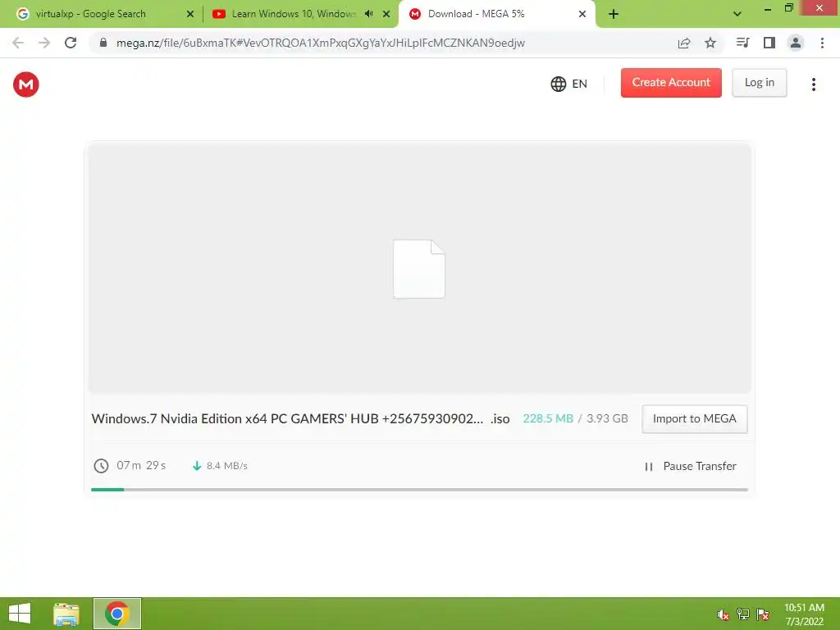This screenshot has height=630, width=840.
Task: Click the 07 m 29 s time remaining
Action: tap(141, 465)
